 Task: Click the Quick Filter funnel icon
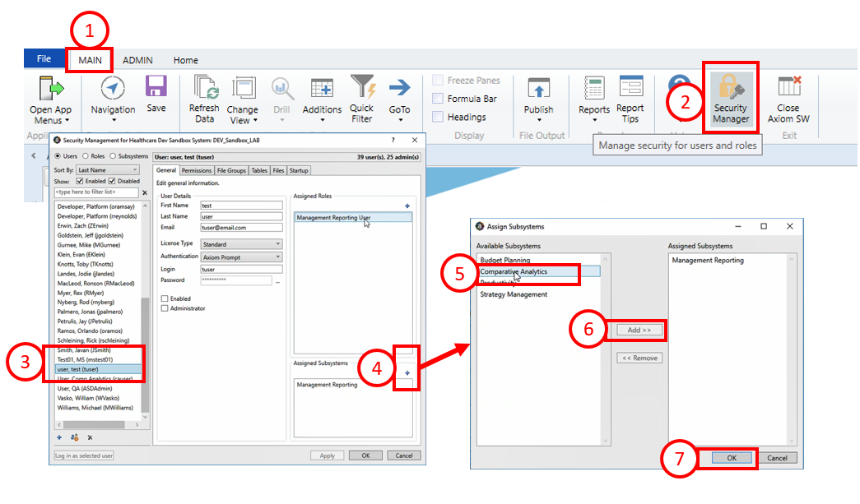coord(363,87)
